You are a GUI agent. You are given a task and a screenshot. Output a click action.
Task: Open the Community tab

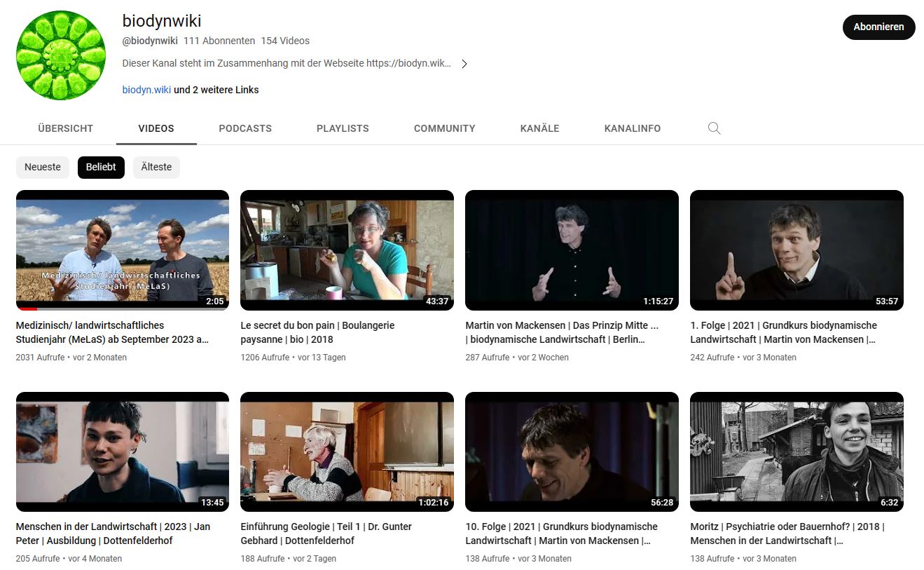pyautogui.click(x=444, y=128)
